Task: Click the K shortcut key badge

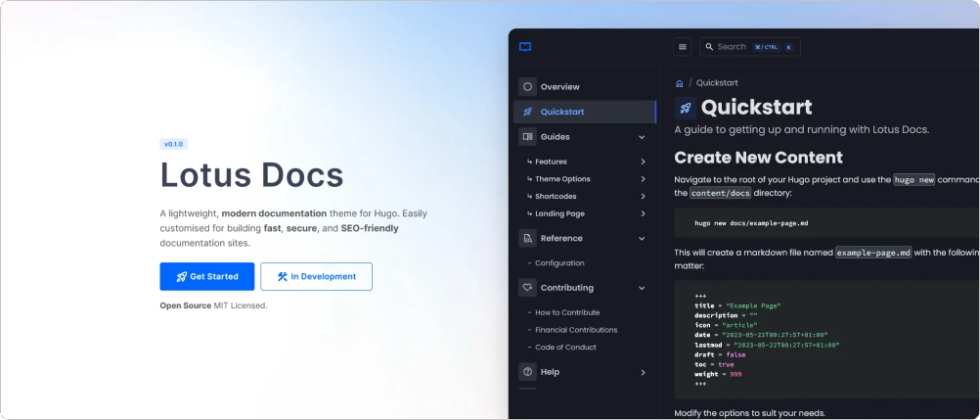Action: (788, 47)
